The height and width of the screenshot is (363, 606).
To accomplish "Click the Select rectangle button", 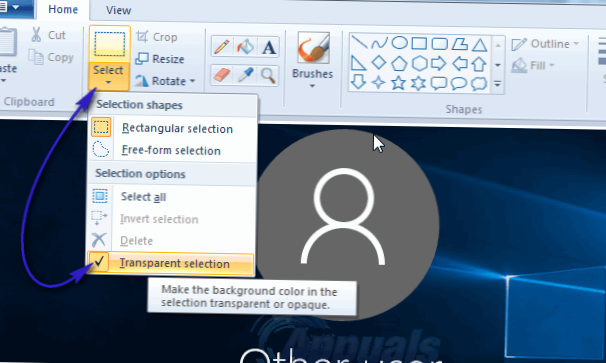I will [x=109, y=45].
